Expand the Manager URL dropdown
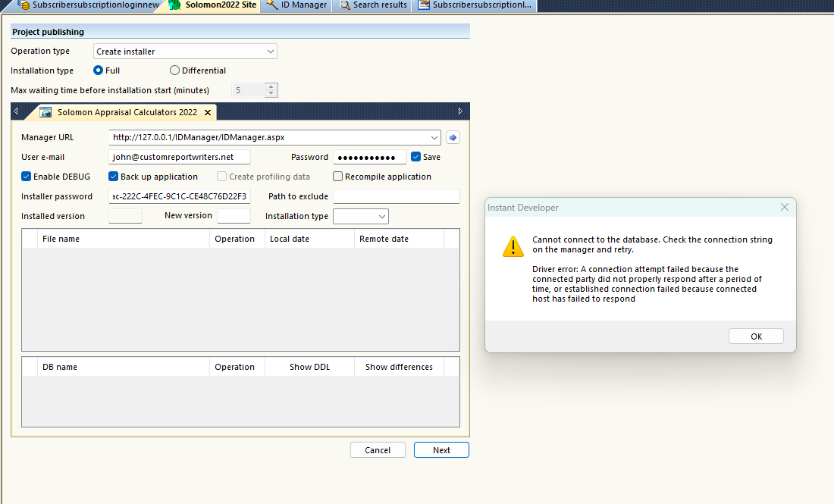The image size is (834, 504). point(434,137)
